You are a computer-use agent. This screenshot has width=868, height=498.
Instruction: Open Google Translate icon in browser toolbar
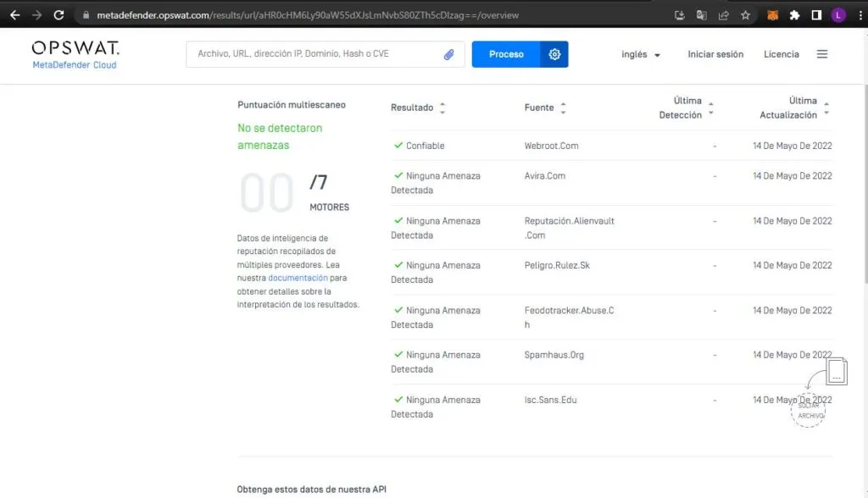700,14
